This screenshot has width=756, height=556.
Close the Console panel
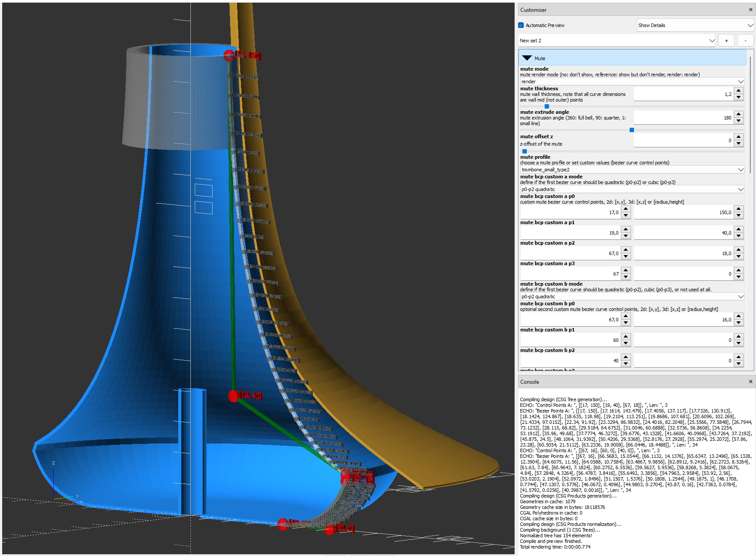pos(750,382)
